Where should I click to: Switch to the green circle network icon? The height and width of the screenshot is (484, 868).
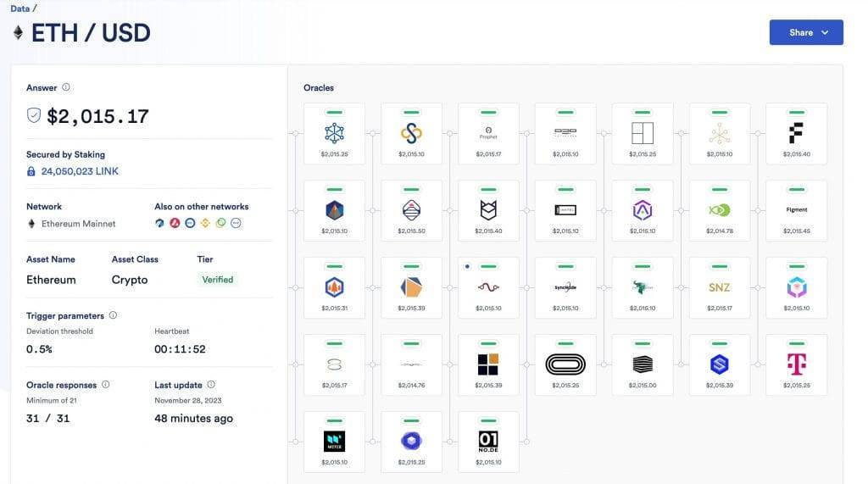[221, 223]
